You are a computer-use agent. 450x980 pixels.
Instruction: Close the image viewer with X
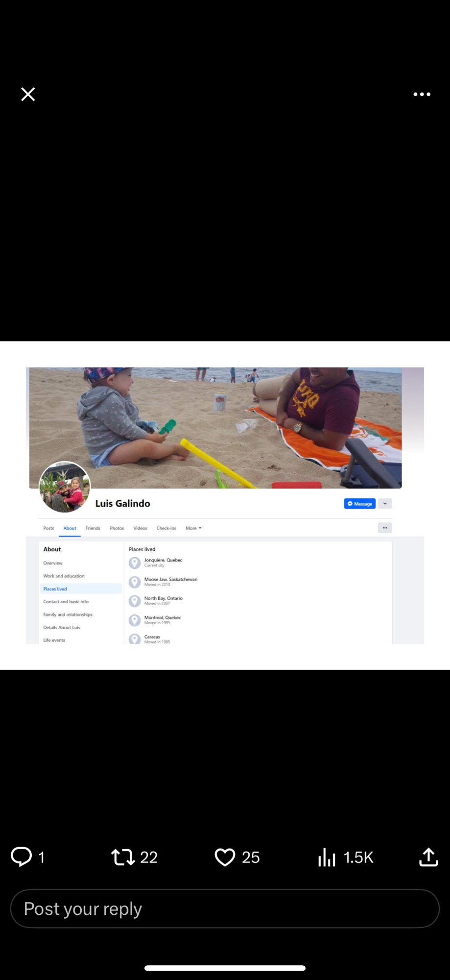(28, 94)
